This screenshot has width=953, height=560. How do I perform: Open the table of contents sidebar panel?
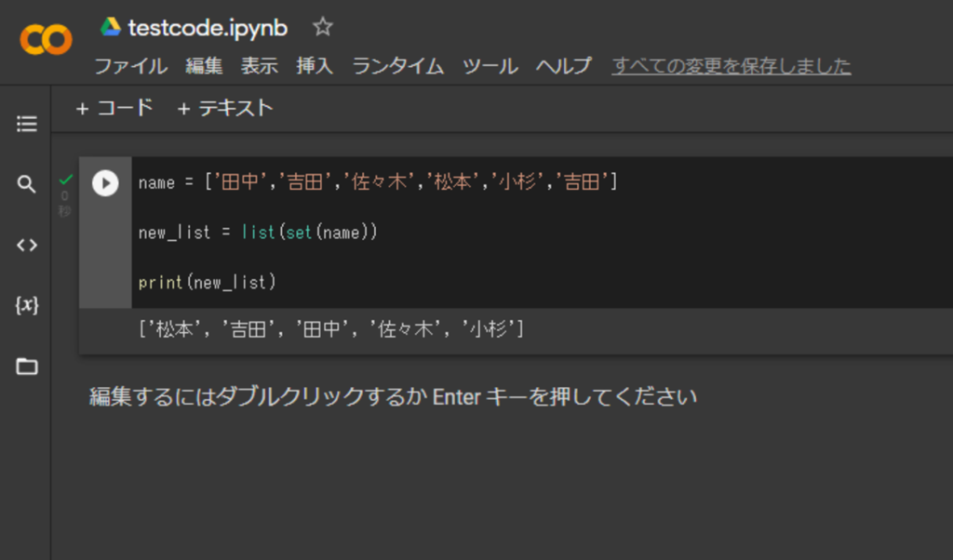[27, 124]
